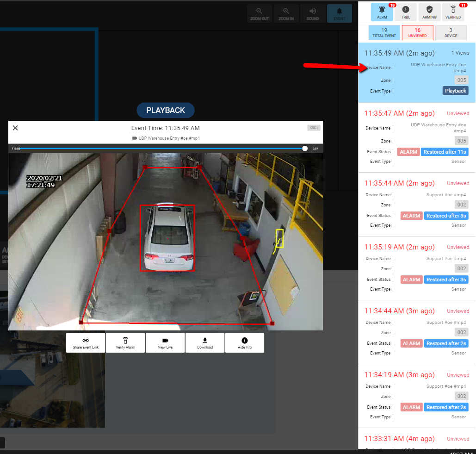Toggle the Sound speaker button

(x=313, y=11)
